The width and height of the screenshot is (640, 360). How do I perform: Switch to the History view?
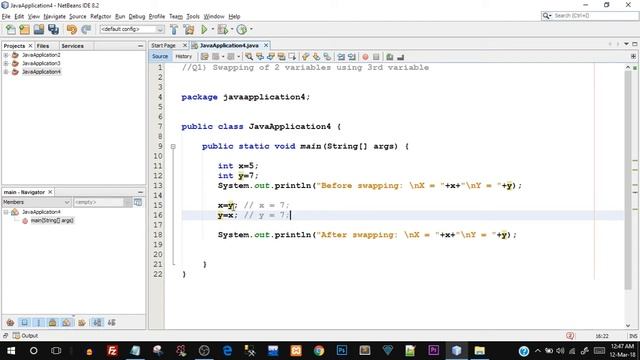[x=183, y=56]
